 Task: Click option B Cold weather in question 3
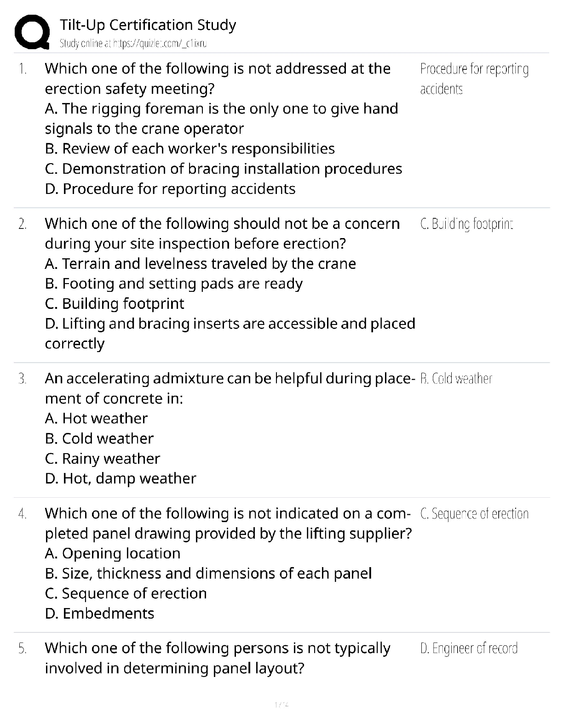(x=99, y=438)
